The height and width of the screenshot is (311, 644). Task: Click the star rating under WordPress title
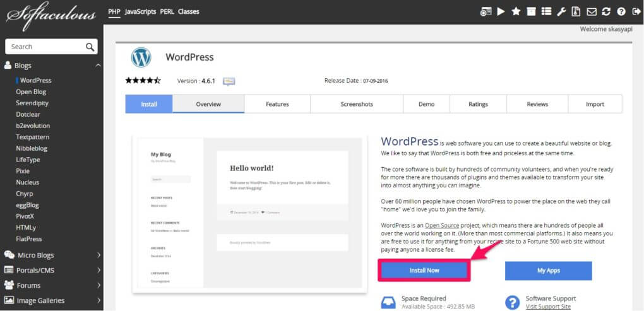coord(143,80)
